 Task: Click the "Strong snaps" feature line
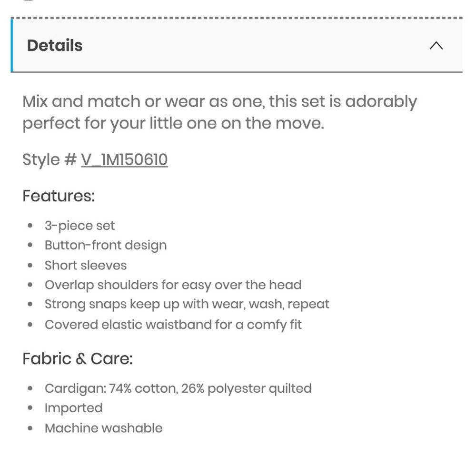pyautogui.click(x=187, y=304)
